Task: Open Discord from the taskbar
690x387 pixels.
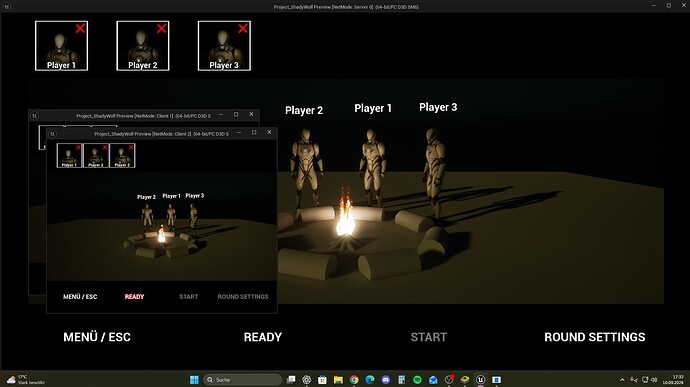Action: pyautogui.click(x=385, y=380)
